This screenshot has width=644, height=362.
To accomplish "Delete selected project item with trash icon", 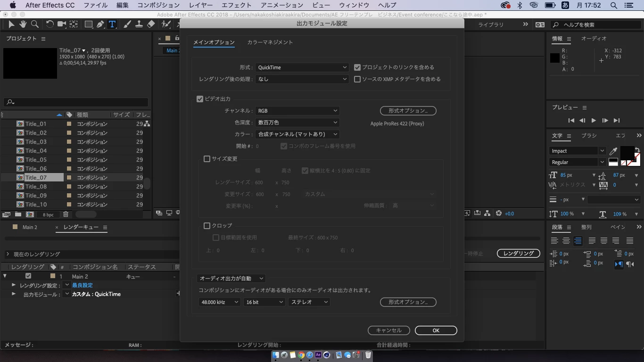I will 66,214.
